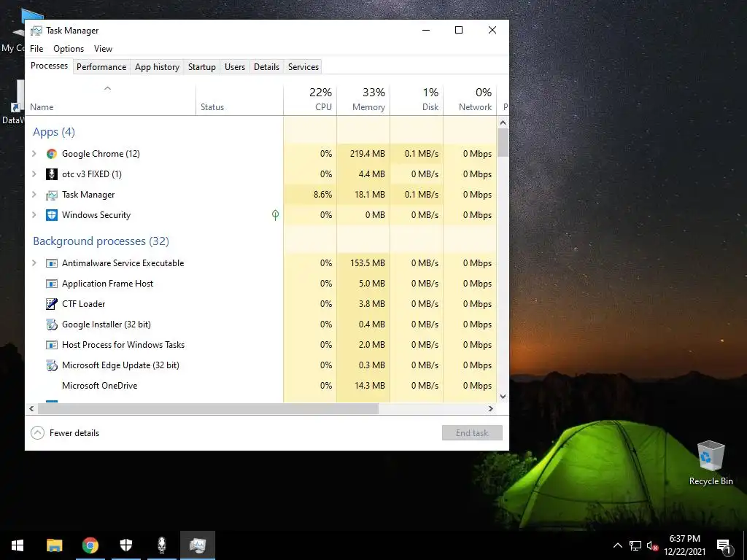
Task: Click the Google Chrome icon in process list
Action: [x=52, y=154]
